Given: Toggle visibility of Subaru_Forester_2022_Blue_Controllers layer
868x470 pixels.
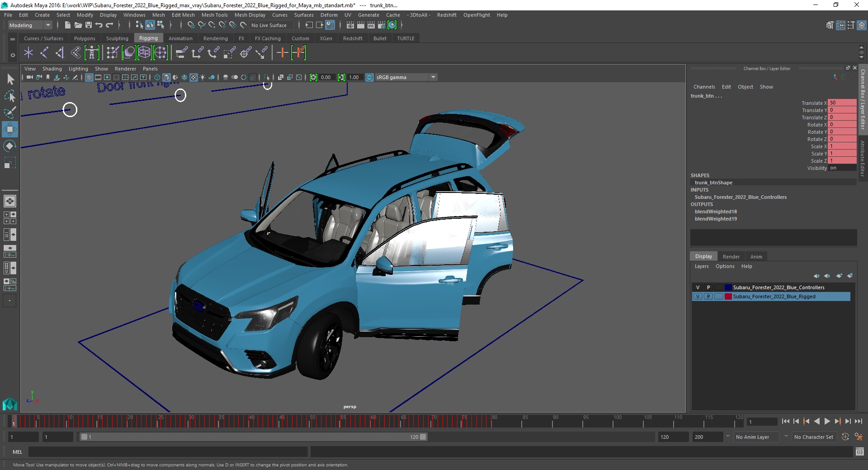Looking at the screenshot, I should [x=698, y=287].
